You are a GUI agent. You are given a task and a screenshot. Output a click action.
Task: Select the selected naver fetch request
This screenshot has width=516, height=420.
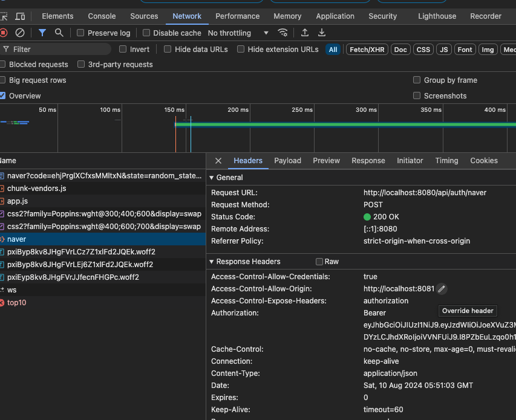click(x=103, y=239)
